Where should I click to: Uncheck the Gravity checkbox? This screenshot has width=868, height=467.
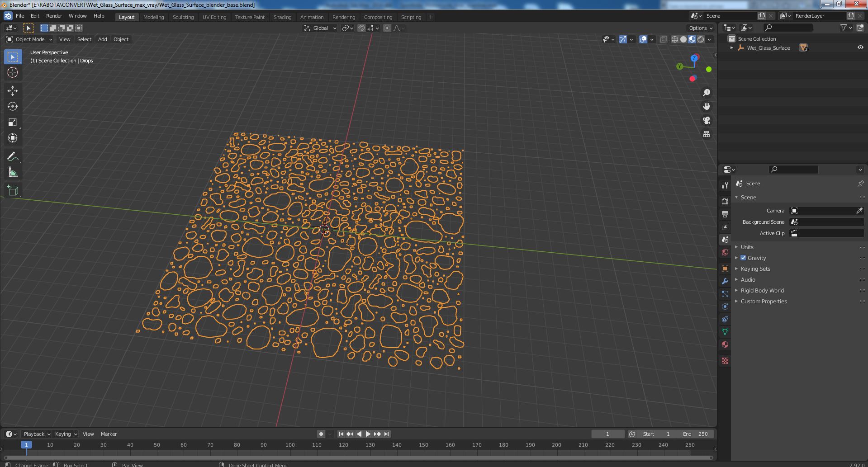tap(743, 258)
